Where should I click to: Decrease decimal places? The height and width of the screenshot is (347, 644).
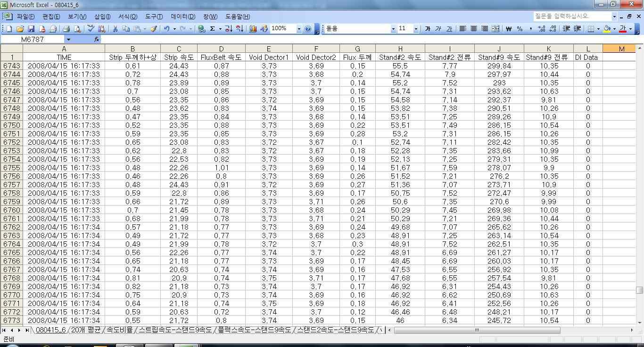pos(552,29)
